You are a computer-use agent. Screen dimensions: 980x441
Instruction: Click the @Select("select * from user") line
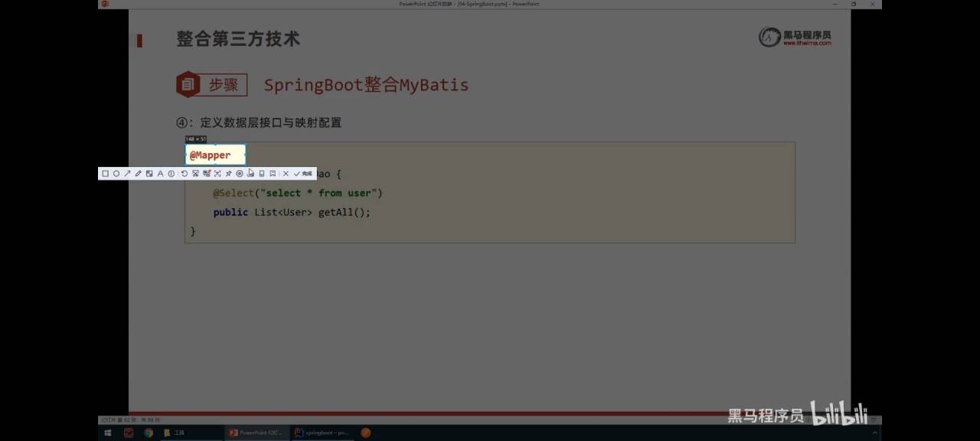[x=298, y=193]
